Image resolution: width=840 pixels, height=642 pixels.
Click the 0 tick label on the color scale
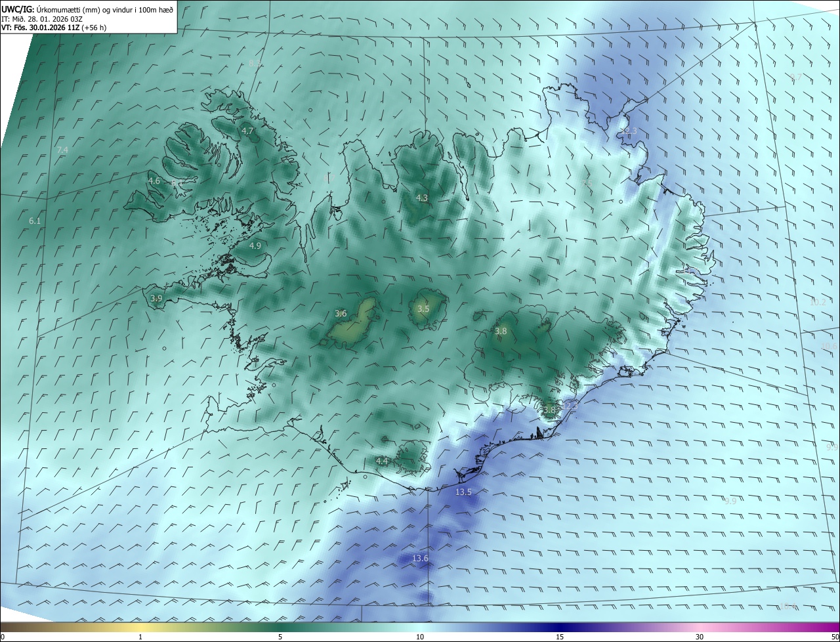(3, 637)
